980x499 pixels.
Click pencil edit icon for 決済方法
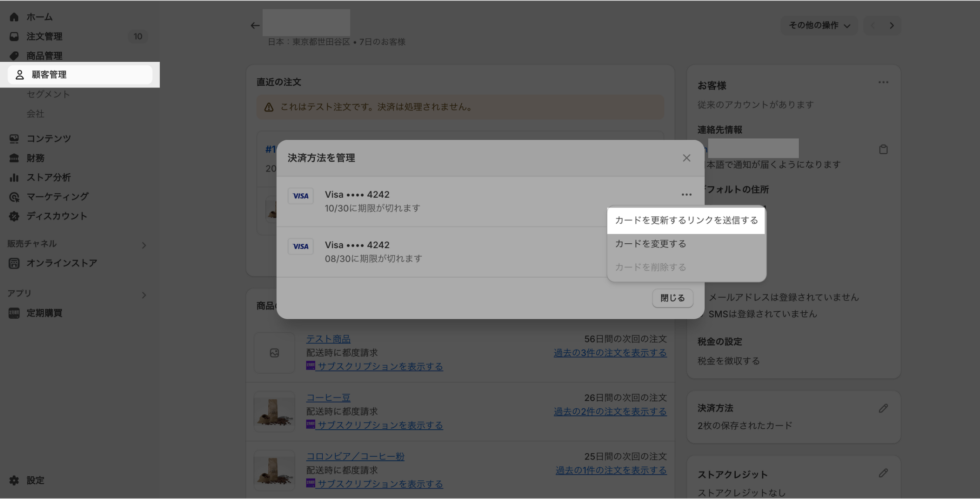coord(883,408)
